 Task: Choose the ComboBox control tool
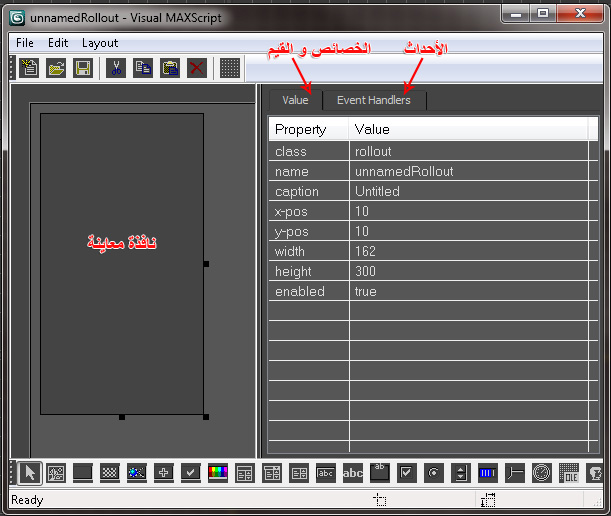pyautogui.click(x=245, y=473)
